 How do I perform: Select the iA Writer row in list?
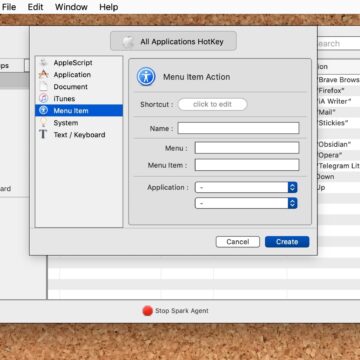click(x=338, y=101)
